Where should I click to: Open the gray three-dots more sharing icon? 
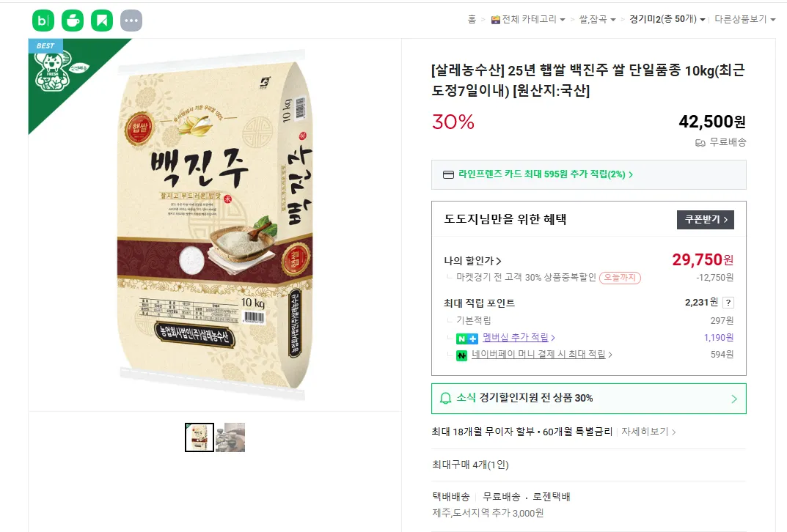click(x=131, y=21)
